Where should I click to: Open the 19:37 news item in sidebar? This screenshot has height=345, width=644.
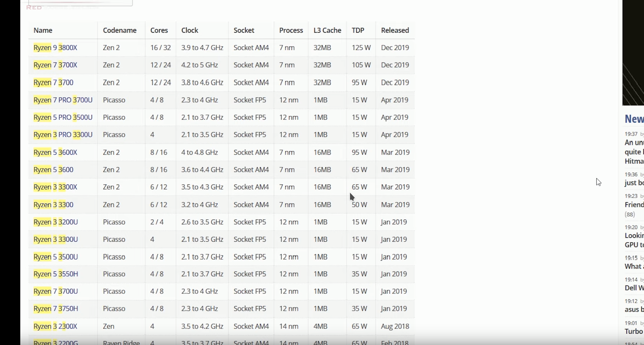[x=634, y=152]
